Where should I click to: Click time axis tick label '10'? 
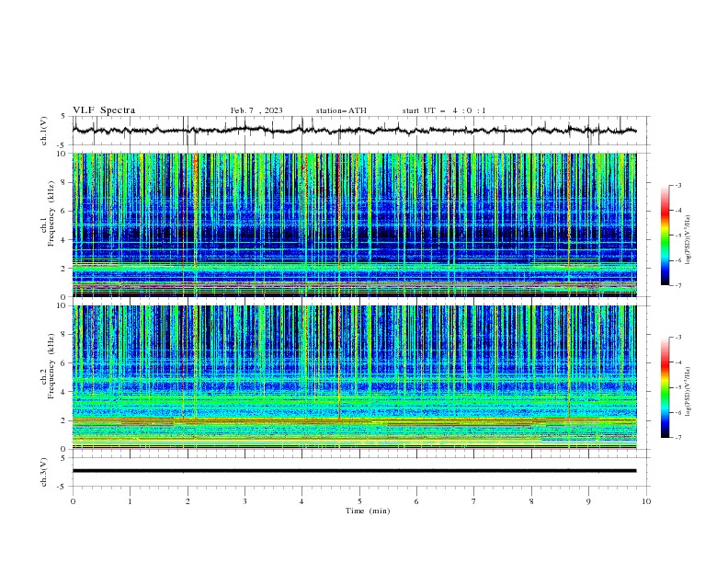tap(646, 501)
